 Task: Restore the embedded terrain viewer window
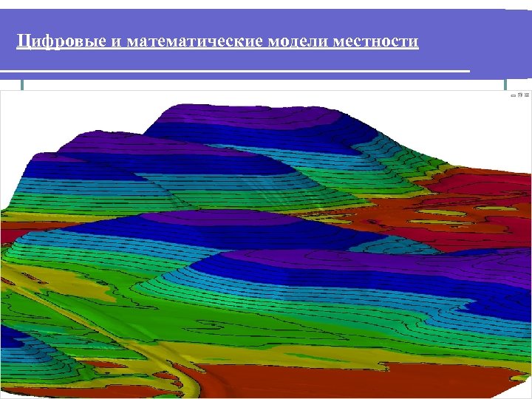pos(520,95)
